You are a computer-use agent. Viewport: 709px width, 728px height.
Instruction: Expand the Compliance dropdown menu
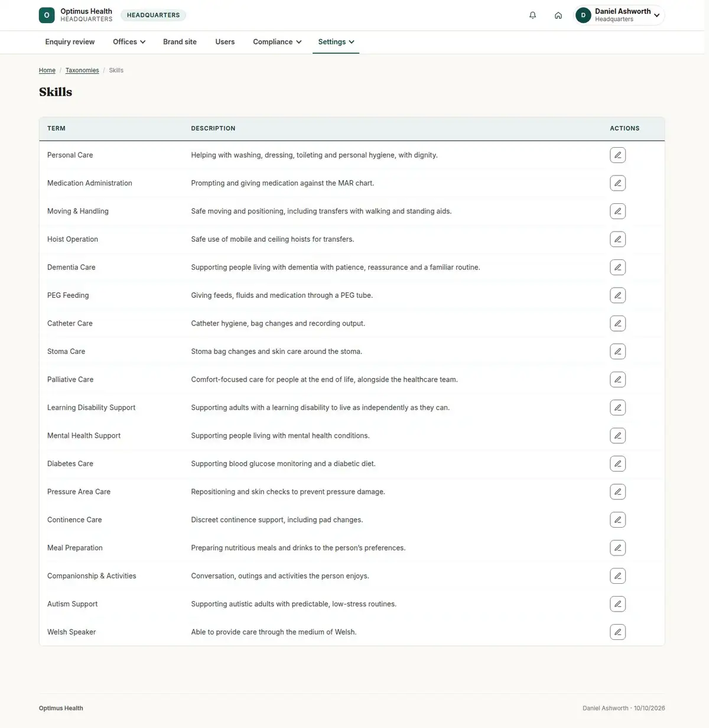(x=277, y=42)
